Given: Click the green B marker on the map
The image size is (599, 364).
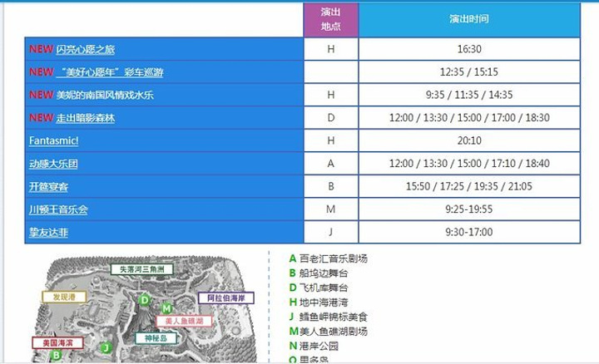Looking at the screenshot, I should pyautogui.click(x=57, y=355).
